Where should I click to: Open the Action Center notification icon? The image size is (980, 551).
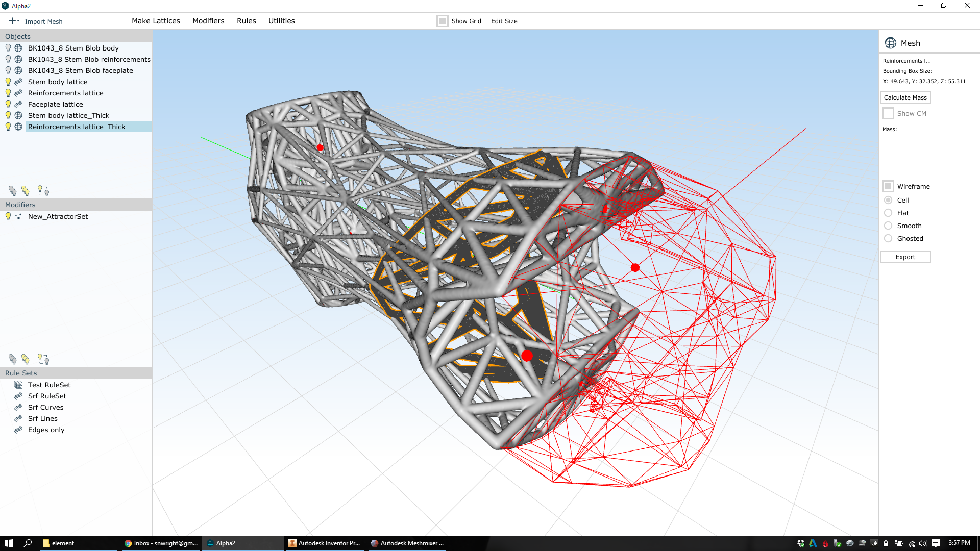tap(936, 543)
